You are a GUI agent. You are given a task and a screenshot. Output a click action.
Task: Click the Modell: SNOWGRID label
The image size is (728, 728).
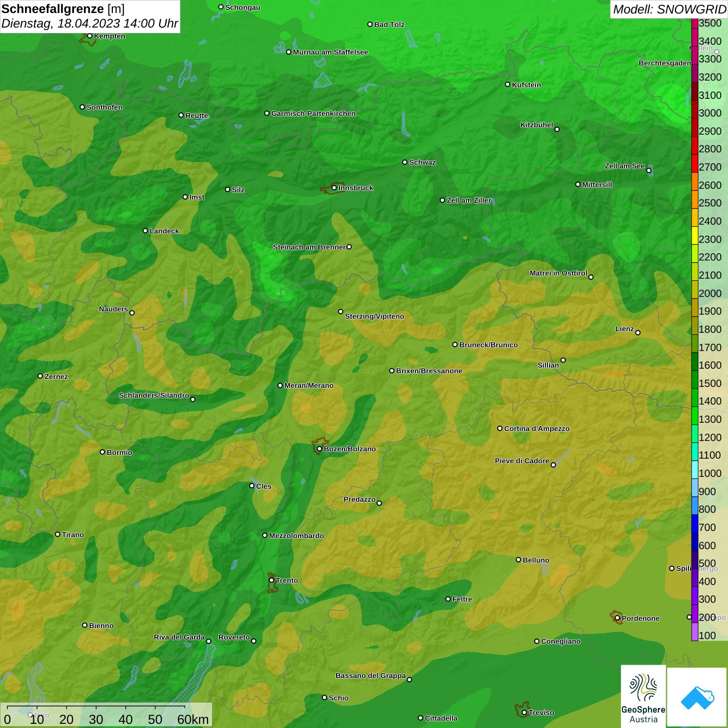tap(669, 9)
